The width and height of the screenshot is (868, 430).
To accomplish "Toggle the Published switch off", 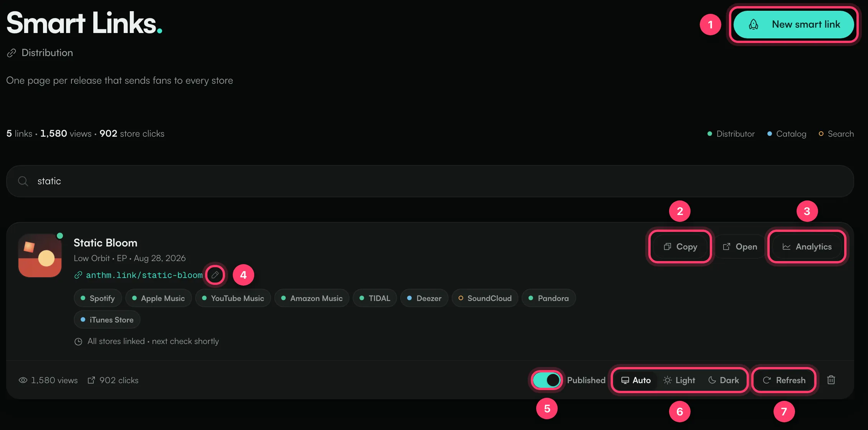I will 547,380.
